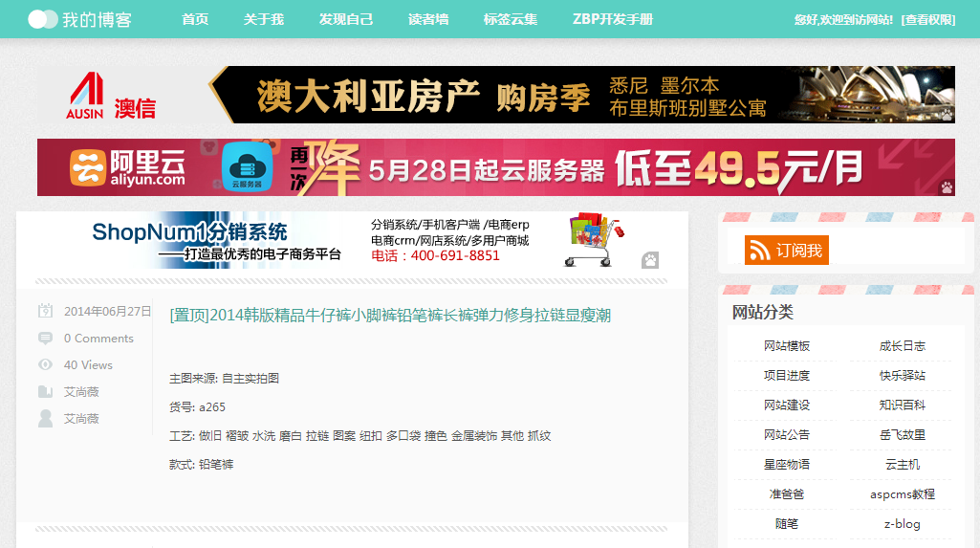Click the 澳大利亚房产 banner advertisement
The width and height of the screenshot is (980, 548).
581,95
